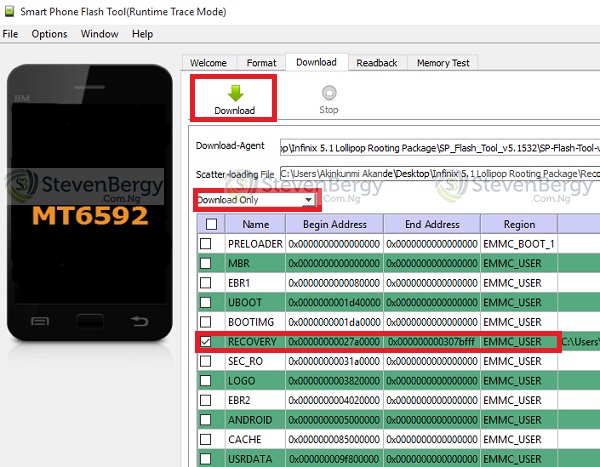600x467 pixels.
Task: Click RECOVERY end address 0x000000000307bfff
Action: pyautogui.click(x=432, y=342)
